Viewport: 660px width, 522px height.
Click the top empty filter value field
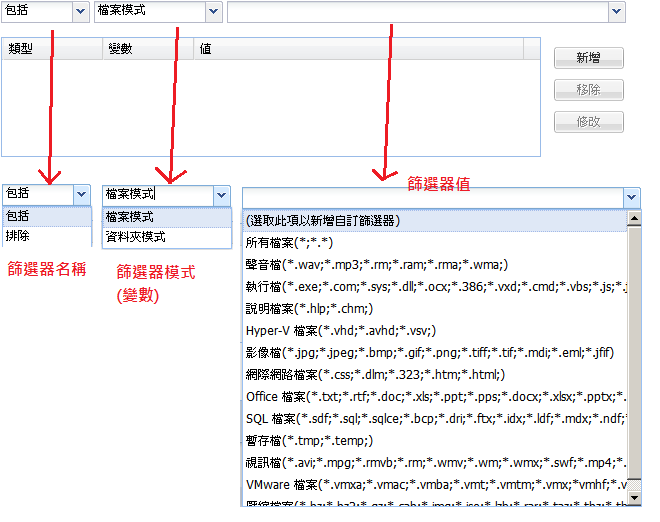(x=418, y=11)
